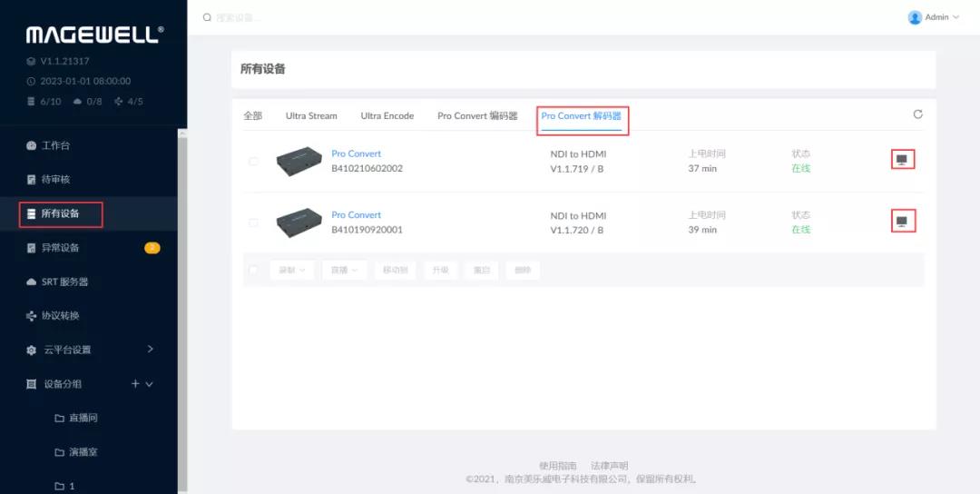
Task: Open the first Pro Convert device link
Action: coord(356,153)
